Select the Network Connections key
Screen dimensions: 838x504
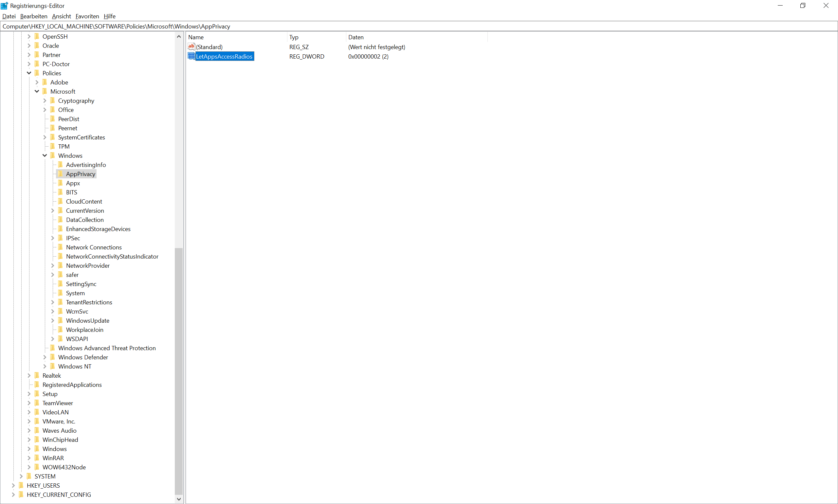(x=94, y=247)
